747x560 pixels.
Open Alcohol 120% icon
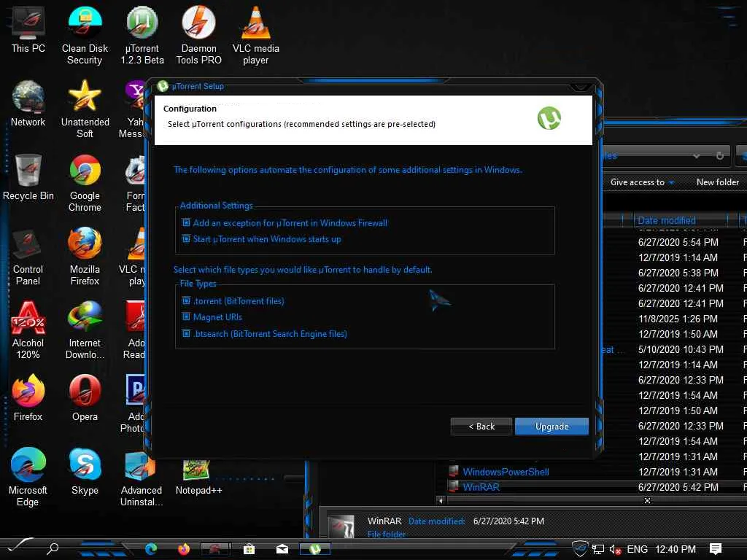click(28, 330)
